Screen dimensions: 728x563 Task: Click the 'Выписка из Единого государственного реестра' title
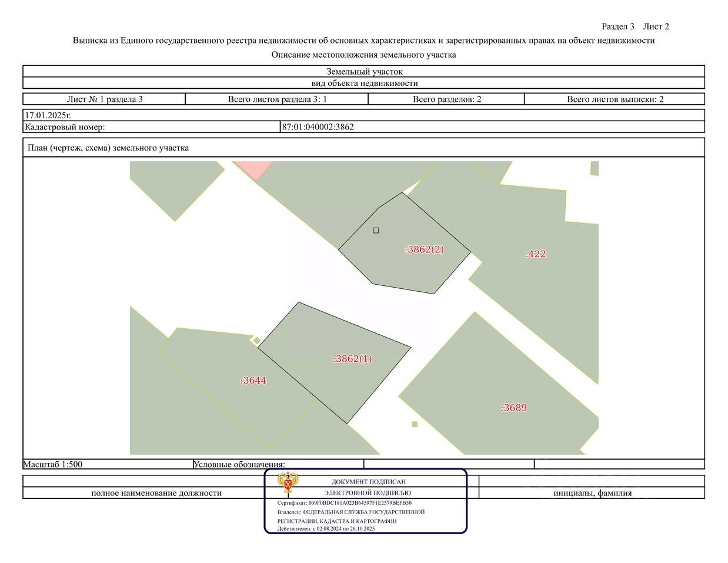364,41
